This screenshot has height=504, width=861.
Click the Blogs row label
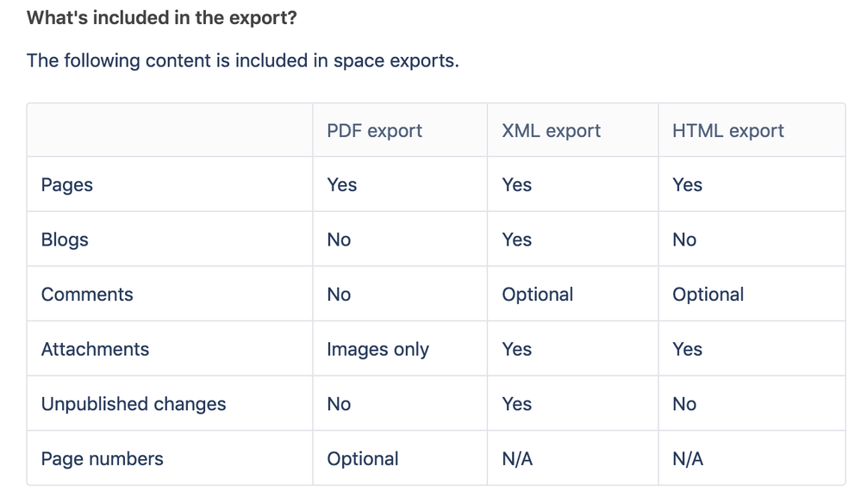[65, 240]
